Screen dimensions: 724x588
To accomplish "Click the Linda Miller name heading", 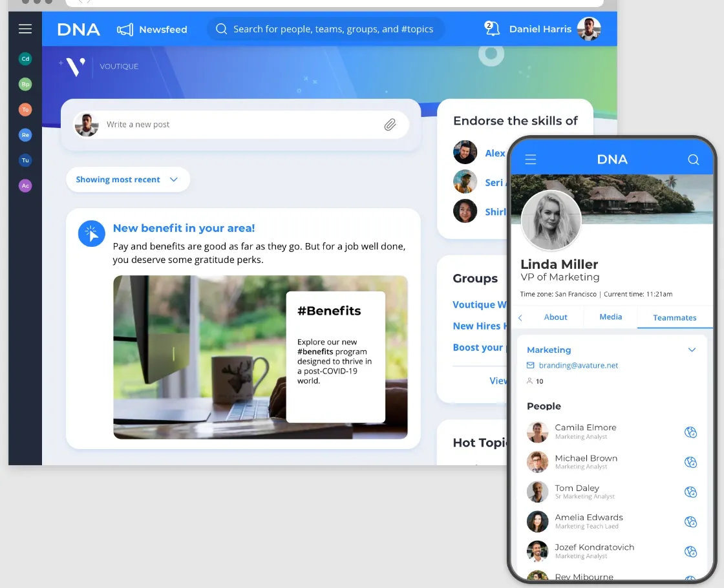I will coord(559,264).
